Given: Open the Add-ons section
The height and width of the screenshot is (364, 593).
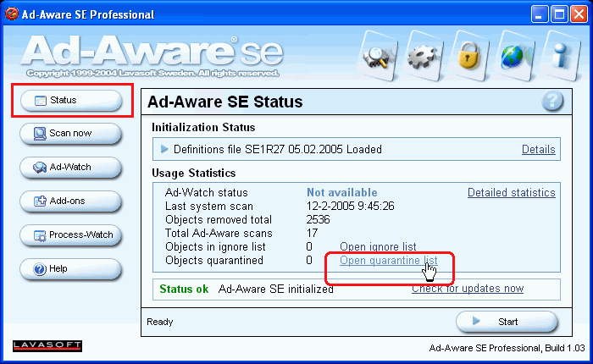Looking at the screenshot, I should (x=70, y=201).
